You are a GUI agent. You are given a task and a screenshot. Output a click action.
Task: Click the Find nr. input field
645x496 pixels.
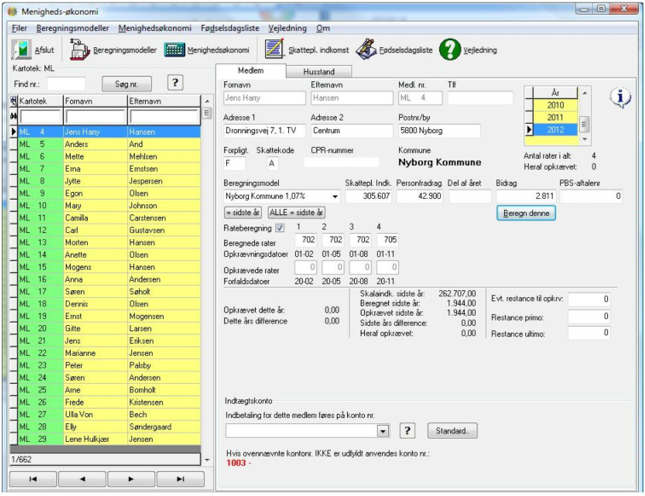pyautogui.click(x=66, y=84)
